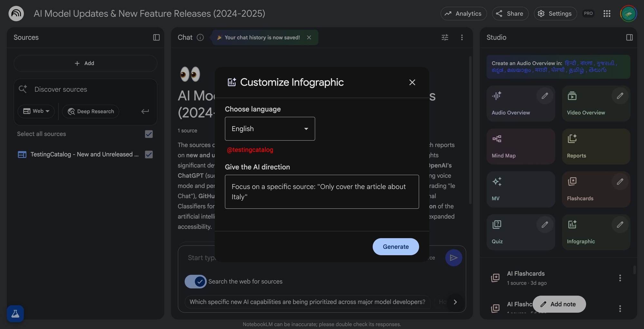Screen dimensions: 644x329
Task: Open the English language dropdown
Action: (x=270, y=129)
